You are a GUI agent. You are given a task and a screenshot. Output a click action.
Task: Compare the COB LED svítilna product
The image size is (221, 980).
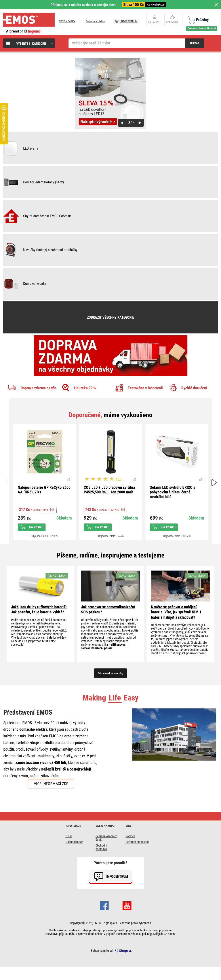(x=135, y=479)
